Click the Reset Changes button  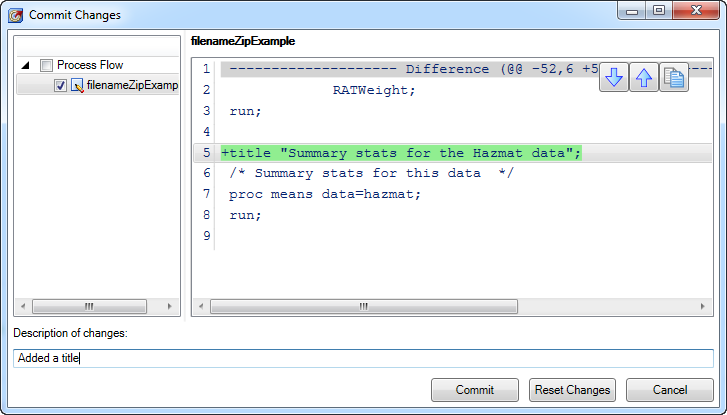pyautogui.click(x=572, y=390)
